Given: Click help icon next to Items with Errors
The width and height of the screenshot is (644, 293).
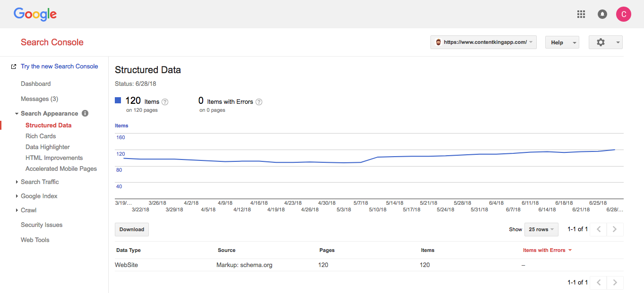Looking at the screenshot, I should pos(259,102).
